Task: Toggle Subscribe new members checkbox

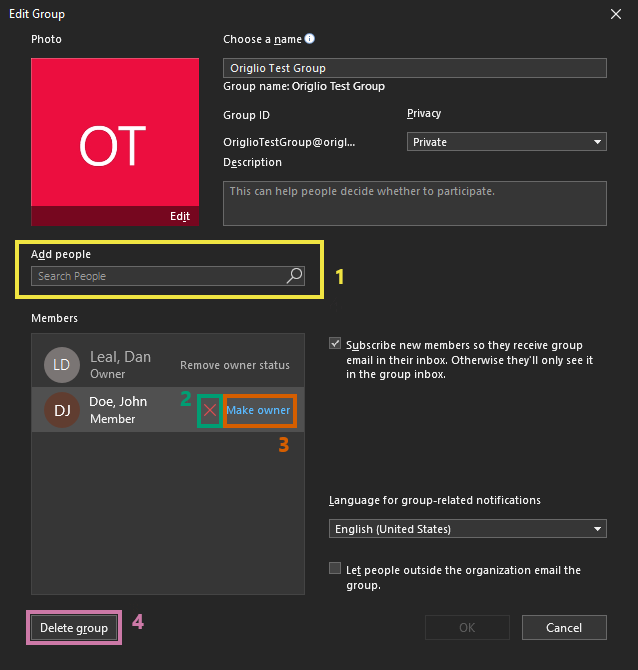Action: (335, 344)
